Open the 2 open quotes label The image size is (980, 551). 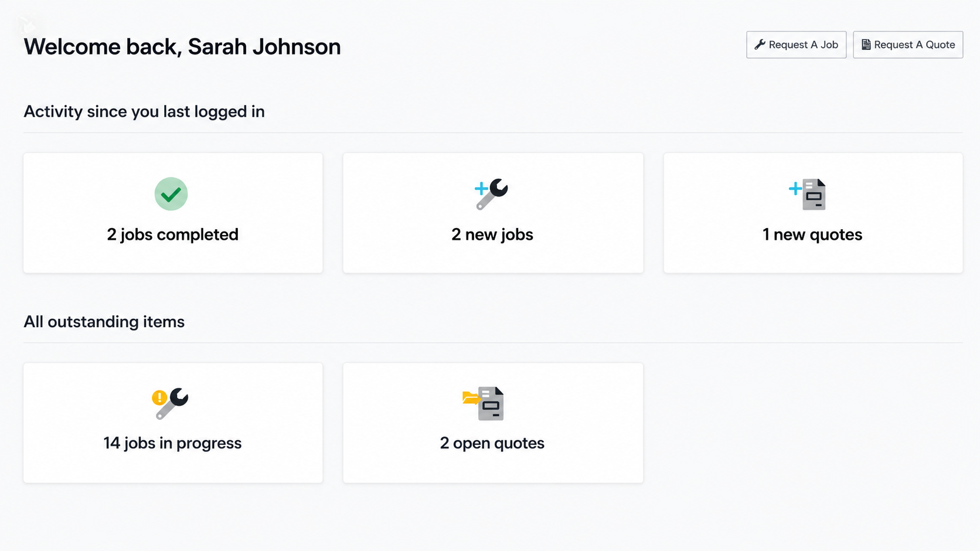(492, 443)
